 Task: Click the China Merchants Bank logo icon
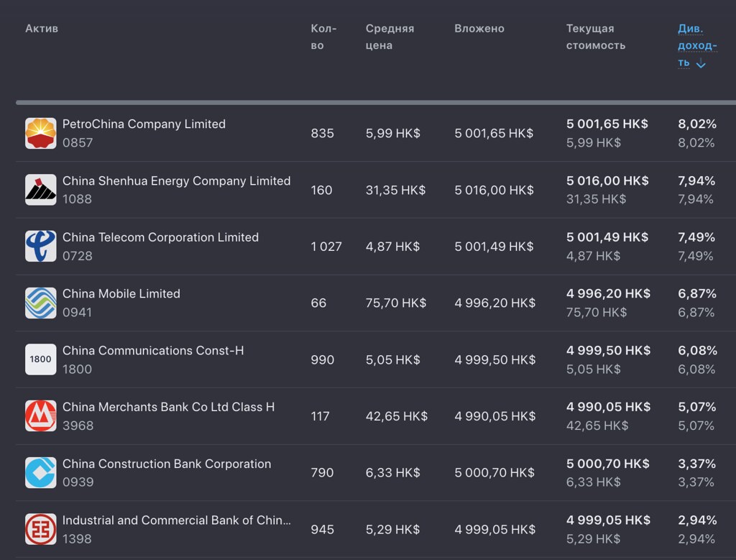tap(40, 416)
